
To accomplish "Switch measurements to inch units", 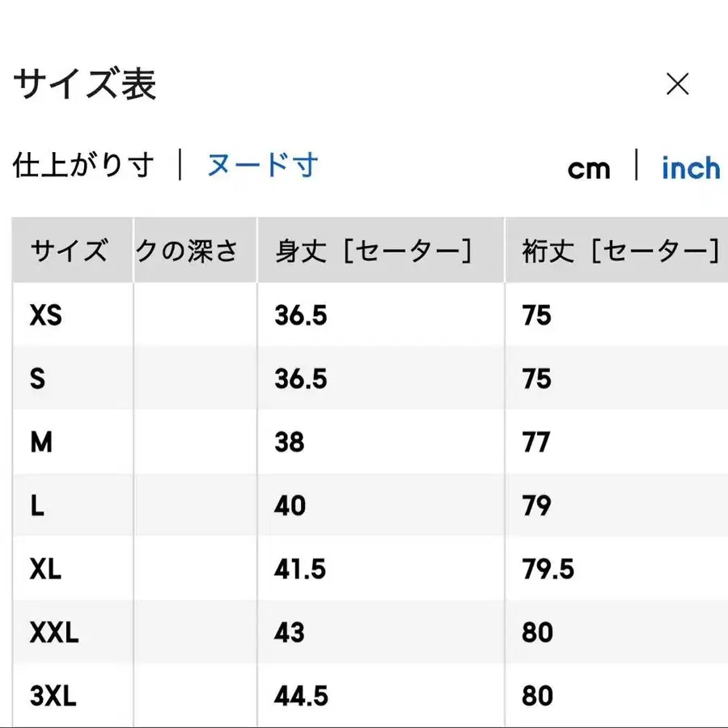I will 691,168.
